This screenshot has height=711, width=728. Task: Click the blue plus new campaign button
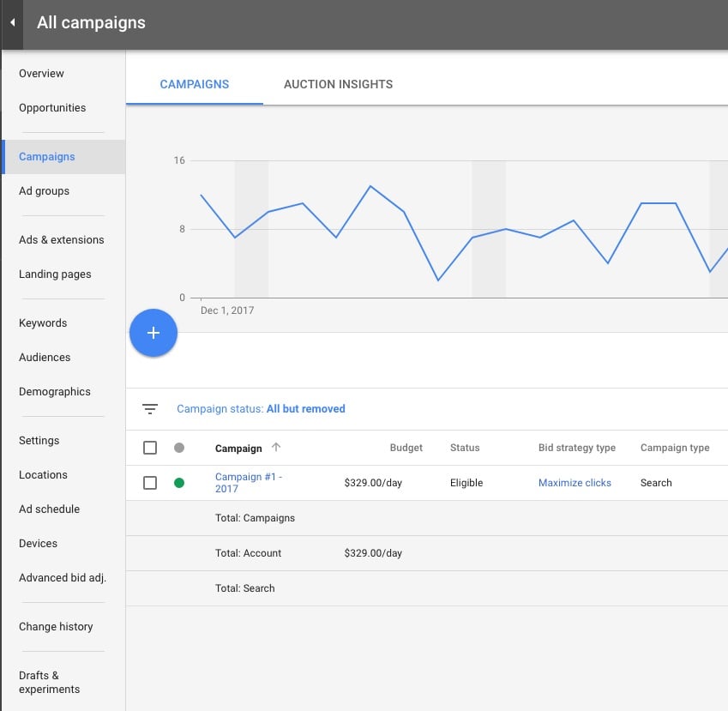point(153,333)
